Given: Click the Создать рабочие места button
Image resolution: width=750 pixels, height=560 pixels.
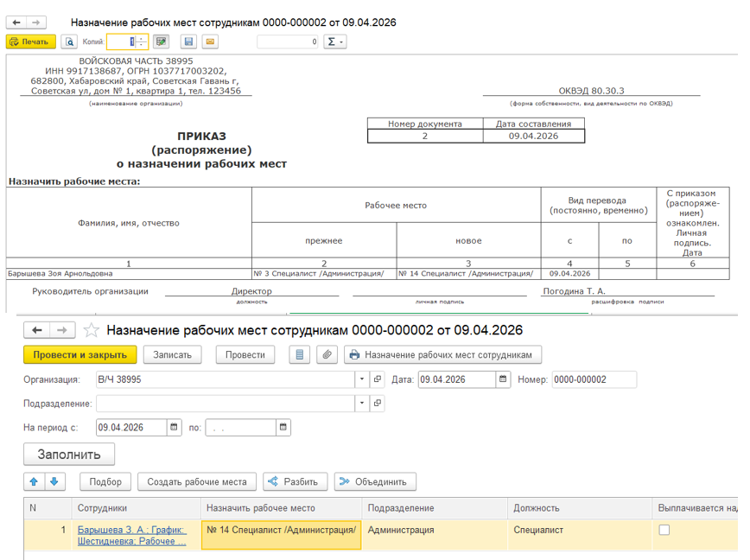Looking at the screenshot, I should 197,481.
